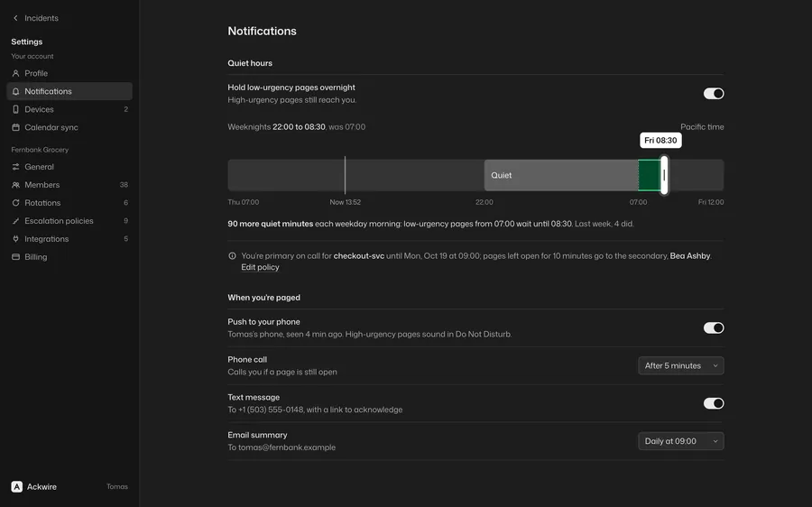This screenshot has width=812, height=507.
Task: Click the When you're paged heading
Action: tap(264, 298)
